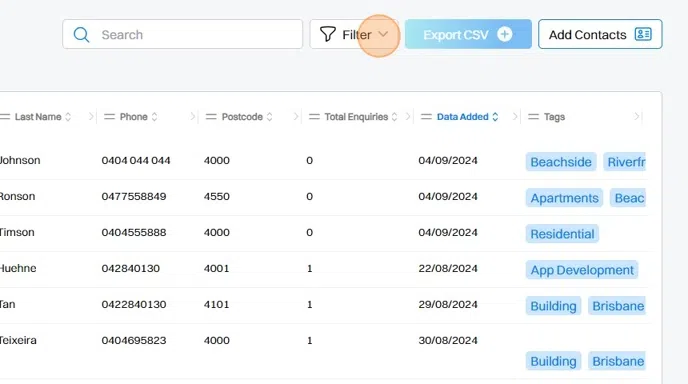Click the chevron arrow after Data Added column
The width and height of the screenshot is (688, 384).
[x=515, y=117]
